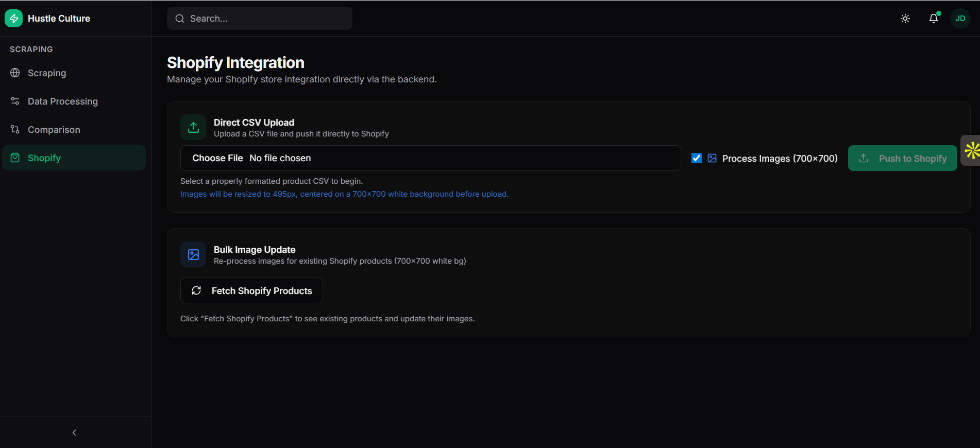Click the Direct CSV Upload icon

[x=193, y=127]
